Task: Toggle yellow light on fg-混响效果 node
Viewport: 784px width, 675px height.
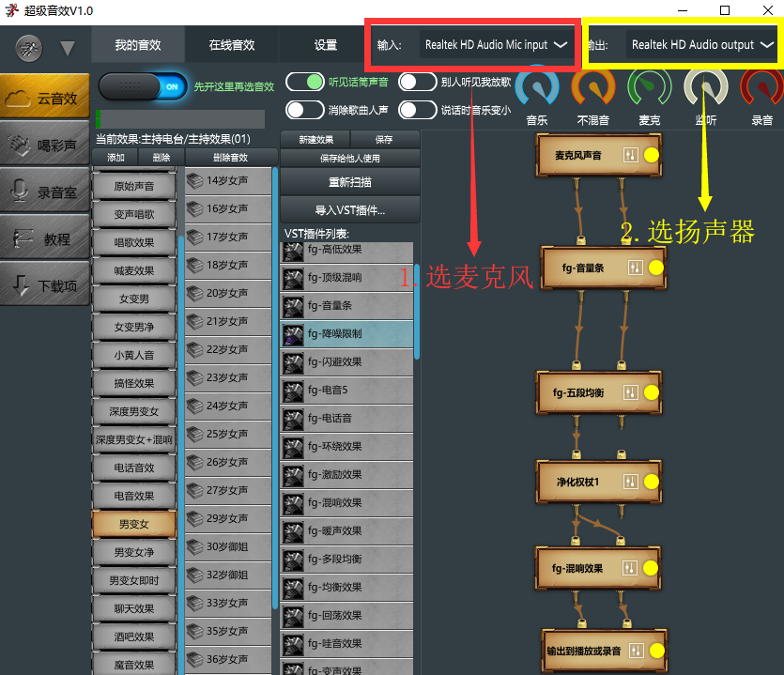Action: click(651, 568)
